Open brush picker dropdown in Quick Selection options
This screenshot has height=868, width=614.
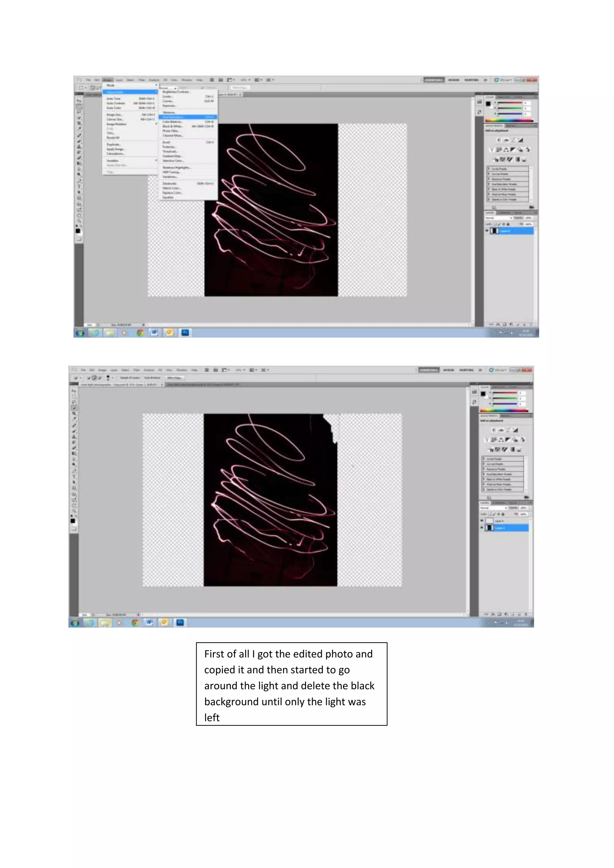pos(113,378)
